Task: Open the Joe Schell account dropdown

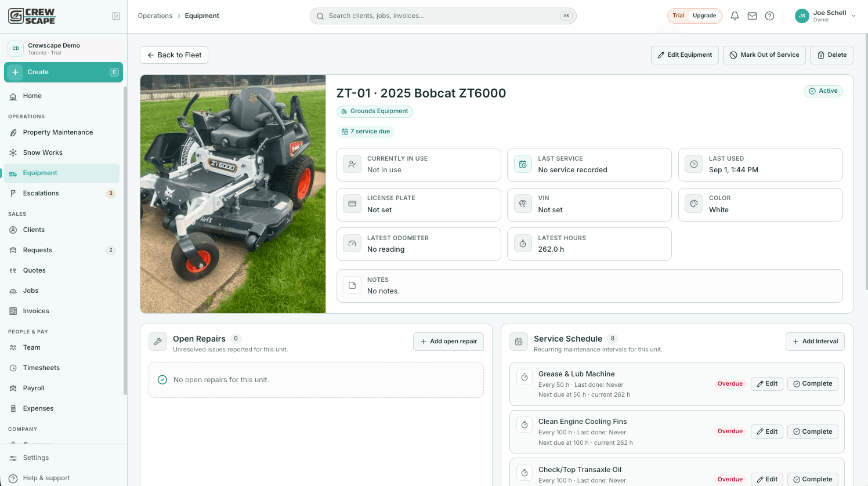Action: point(826,16)
